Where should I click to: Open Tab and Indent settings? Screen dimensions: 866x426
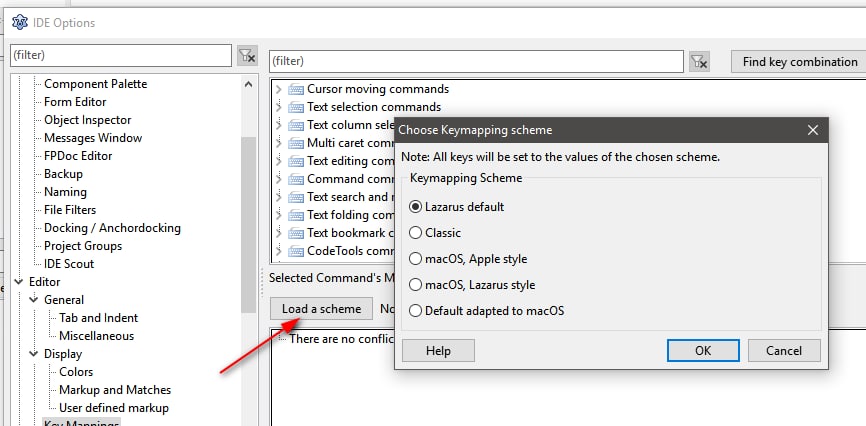[98, 318]
